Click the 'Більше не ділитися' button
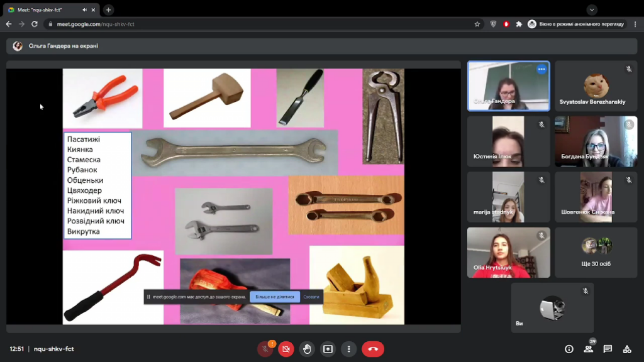The width and height of the screenshot is (644, 362). tap(275, 297)
